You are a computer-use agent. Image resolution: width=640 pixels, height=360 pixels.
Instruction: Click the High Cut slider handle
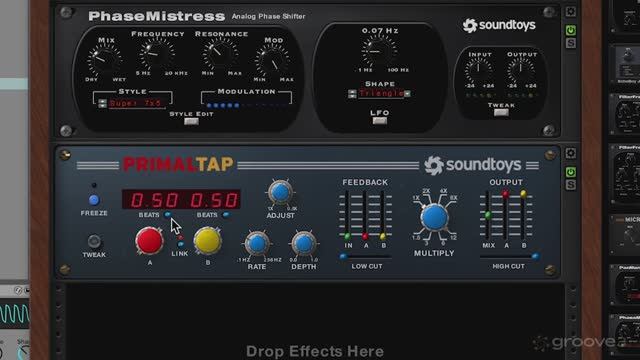[x=536, y=256]
